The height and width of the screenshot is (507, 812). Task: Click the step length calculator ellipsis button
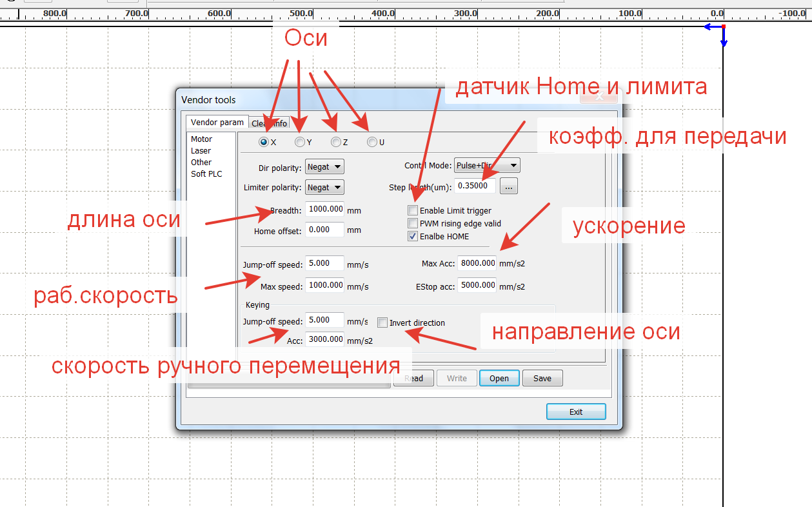pos(509,186)
